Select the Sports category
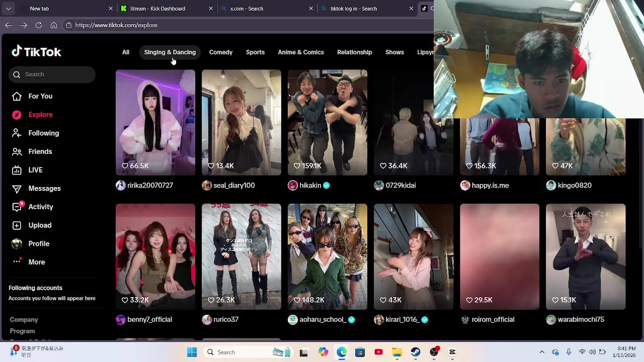Image resolution: width=644 pixels, height=362 pixels. click(x=255, y=52)
